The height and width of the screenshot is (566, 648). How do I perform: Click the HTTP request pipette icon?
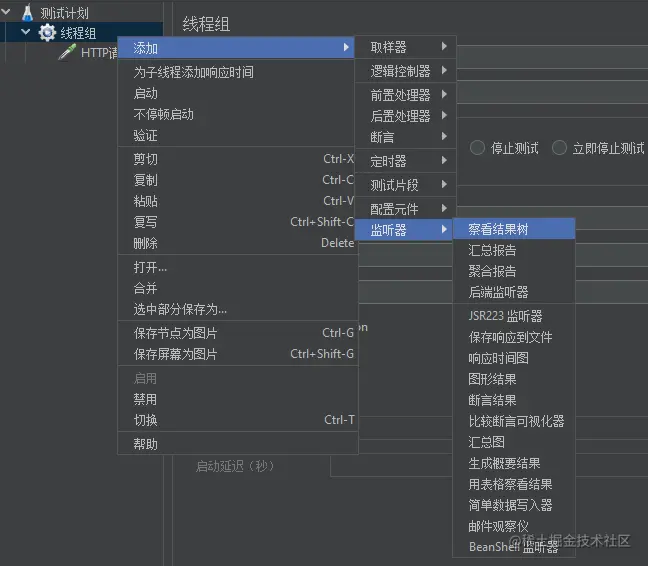[x=67, y=52]
